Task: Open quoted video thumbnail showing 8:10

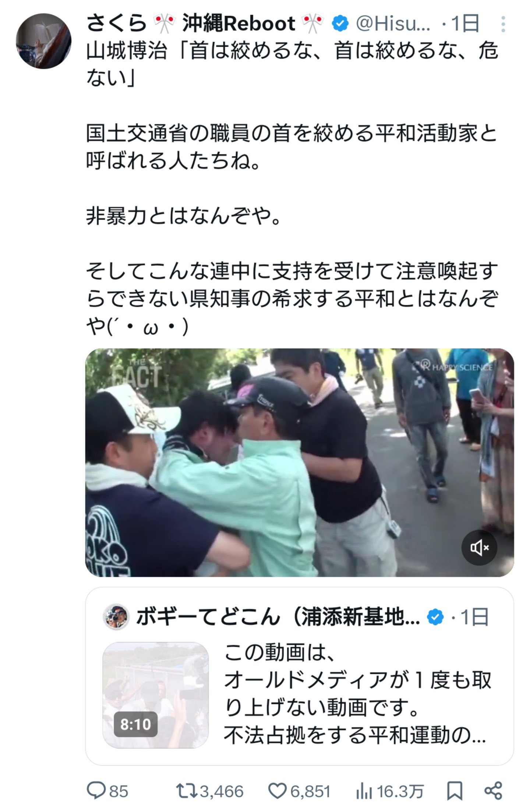Action: click(x=155, y=695)
